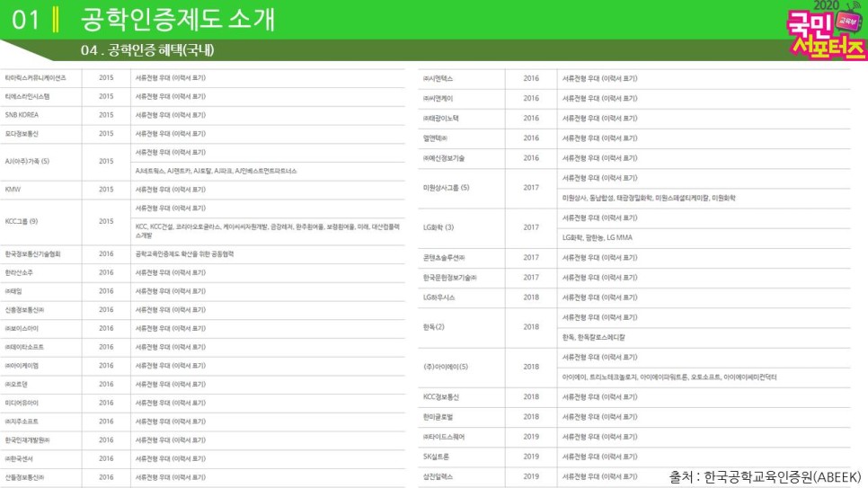Click year 2016 in 한라산소주 row
The width and height of the screenshot is (868, 488).
(106, 272)
